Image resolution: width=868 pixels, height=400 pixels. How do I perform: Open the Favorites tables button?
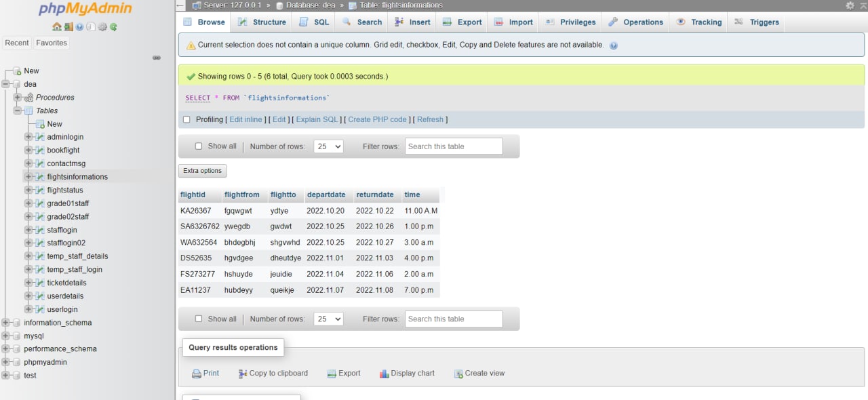coord(52,43)
